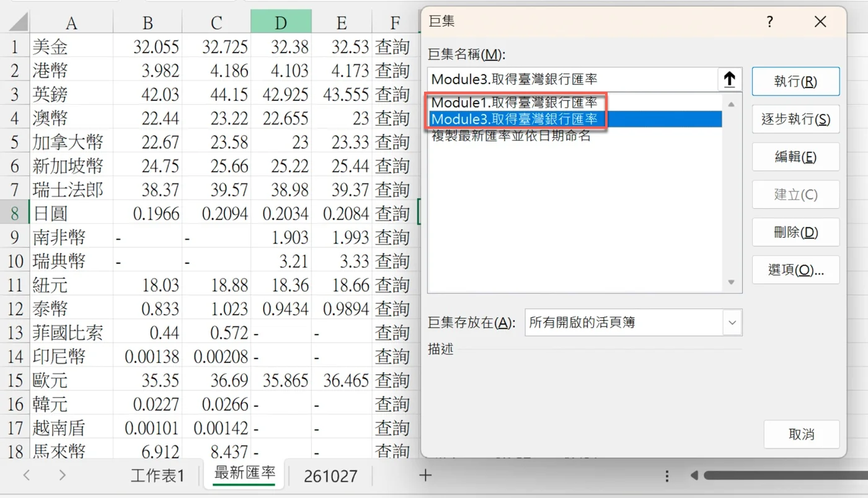Click the 查詢 link in 港幣 row

tap(392, 70)
